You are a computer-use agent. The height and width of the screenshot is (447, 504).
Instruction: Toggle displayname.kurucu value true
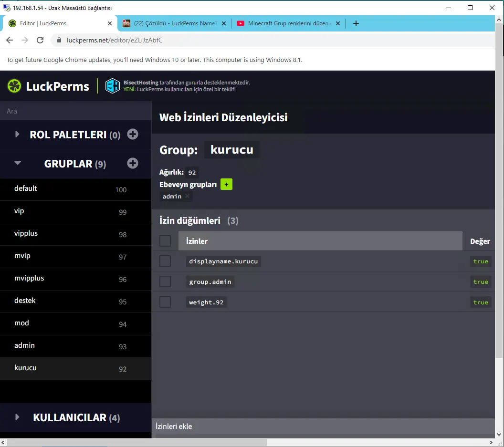click(481, 261)
